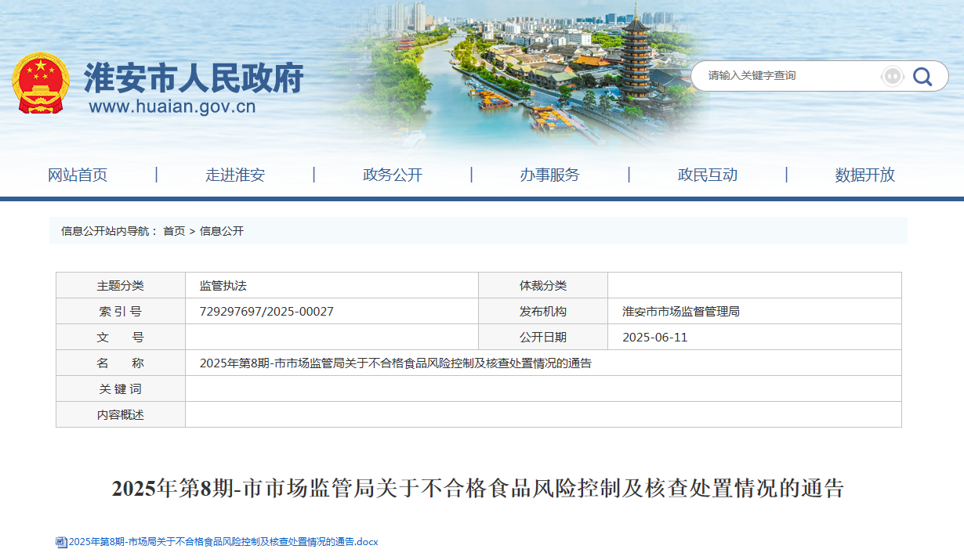Select the 政务公开 navigation tab

tap(393, 175)
